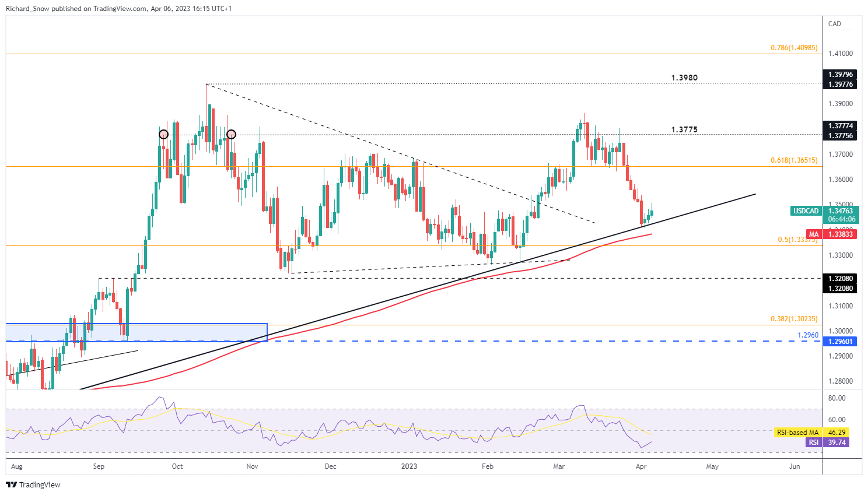Click the Feb label on time axis
This screenshot has width=868, height=495.
488,466
